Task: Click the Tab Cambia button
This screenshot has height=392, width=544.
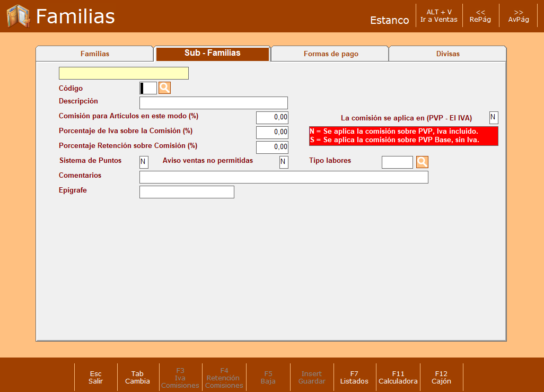Action: [x=137, y=378]
